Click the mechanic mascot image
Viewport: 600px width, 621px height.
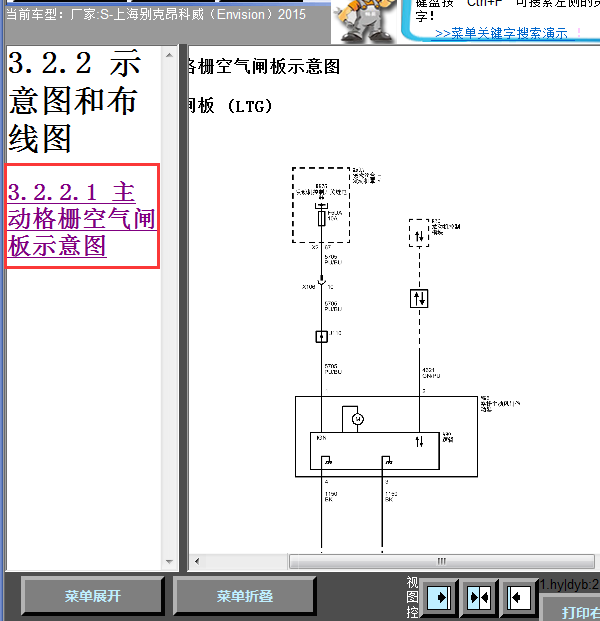(x=365, y=21)
